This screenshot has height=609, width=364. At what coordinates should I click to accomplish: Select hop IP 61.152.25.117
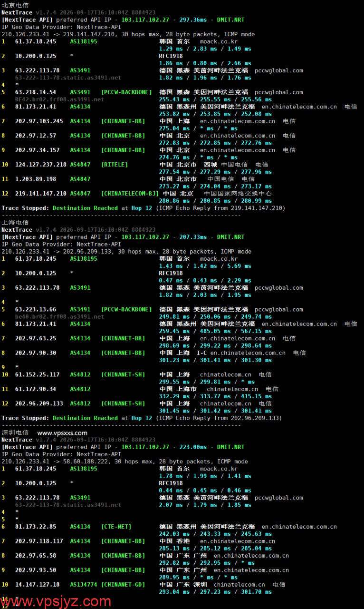[38, 374]
